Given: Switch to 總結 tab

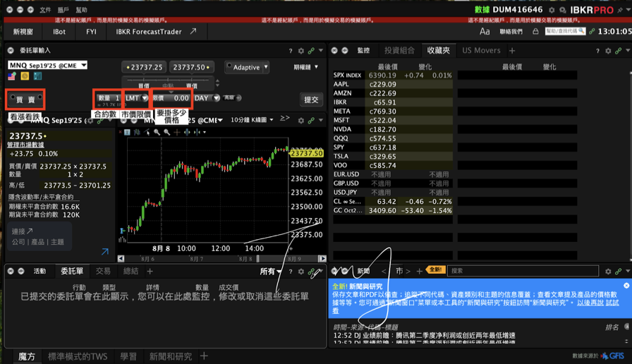Looking at the screenshot, I should tap(130, 271).
